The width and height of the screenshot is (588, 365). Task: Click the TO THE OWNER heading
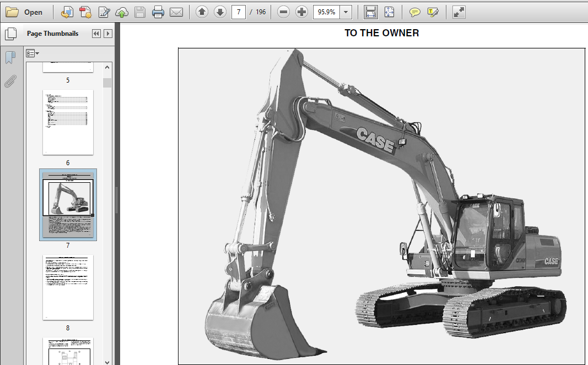(x=382, y=33)
